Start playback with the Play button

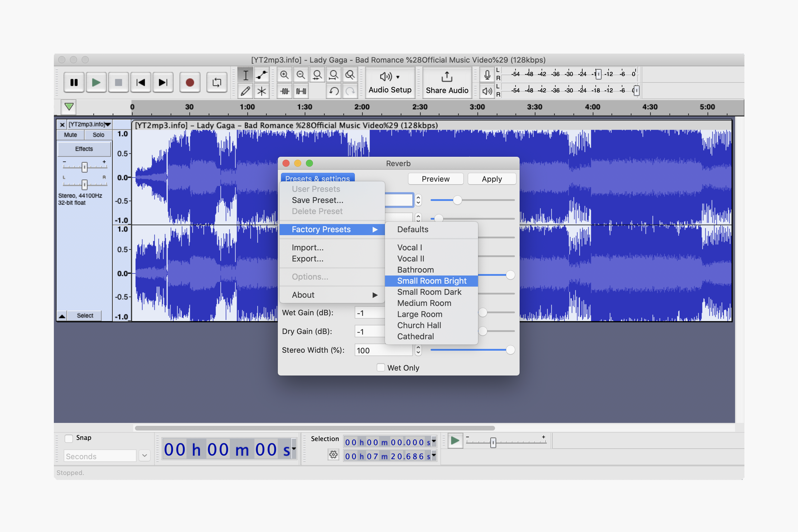tap(96, 82)
